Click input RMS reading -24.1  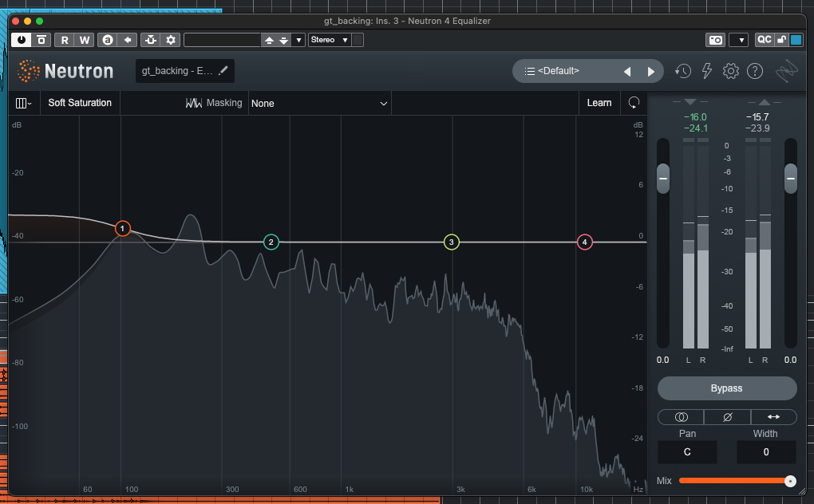tap(696, 128)
